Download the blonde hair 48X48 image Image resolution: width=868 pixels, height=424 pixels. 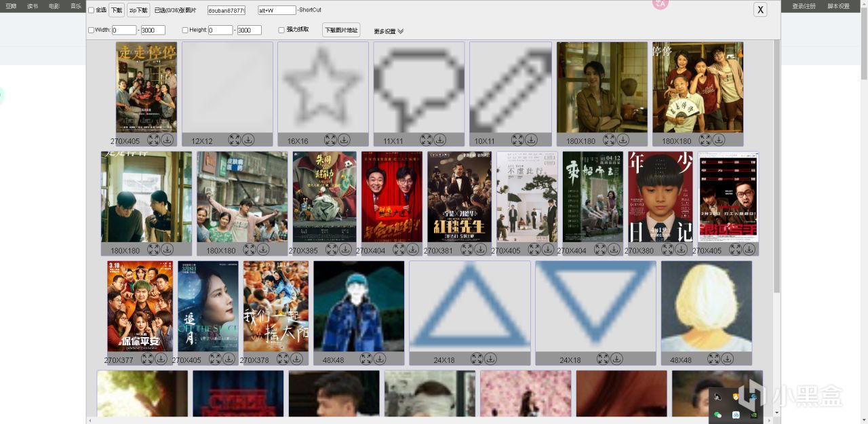pos(727,359)
